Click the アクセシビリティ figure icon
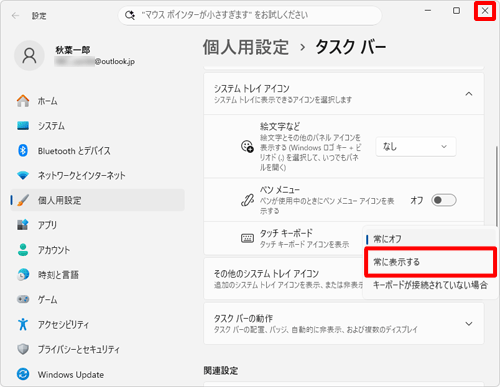Viewport: 500px width, 387px height. [23, 324]
